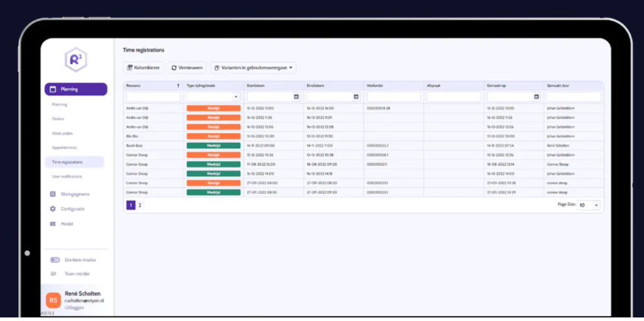Toggle the Donkere modus switch
The width and height of the screenshot is (644, 321).
coord(55,260)
